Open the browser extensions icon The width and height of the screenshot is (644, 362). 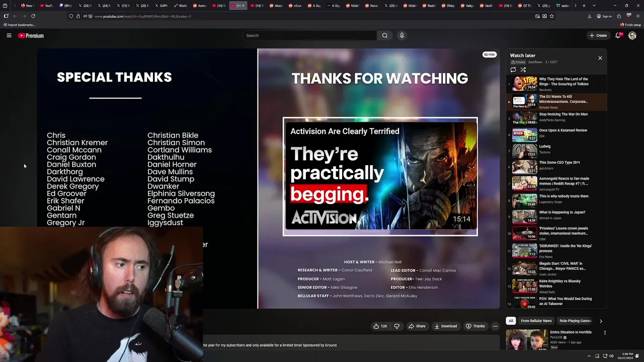pos(619,16)
